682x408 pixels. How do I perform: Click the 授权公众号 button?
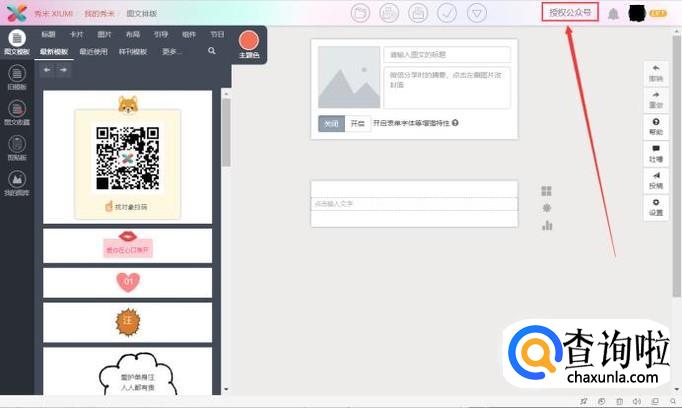[x=570, y=12]
